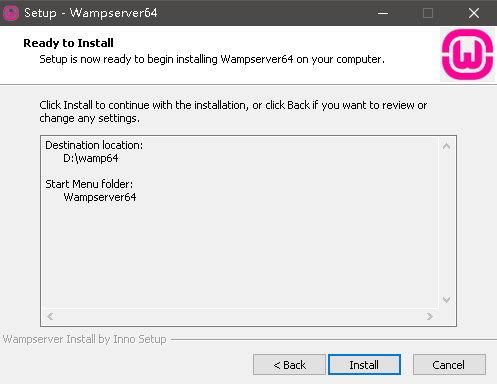Screen dimensions: 497x384
Task: Click the scroll right arrow in summary box
Action: (x=430, y=316)
